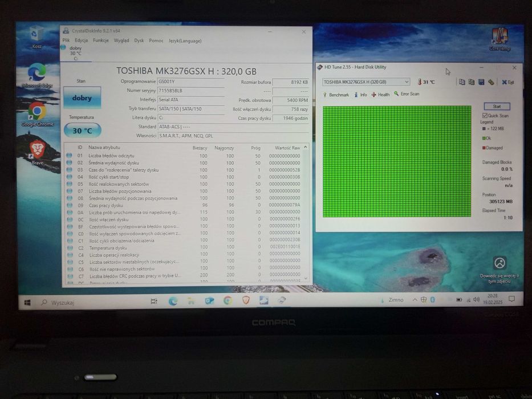Click the green Ok legend swatch
Screen dimensions: 532x399
click(x=484, y=138)
